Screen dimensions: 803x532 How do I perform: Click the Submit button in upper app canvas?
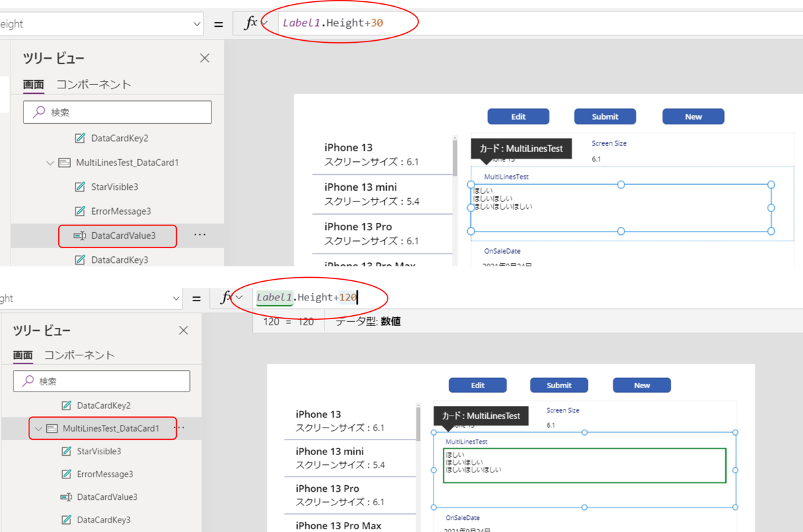click(605, 116)
